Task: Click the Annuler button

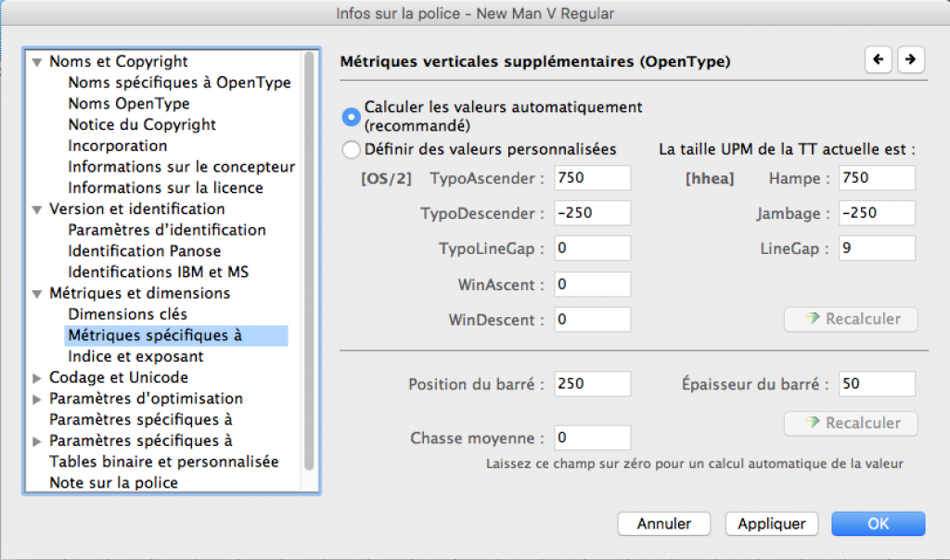Action: click(x=664, y=524)
